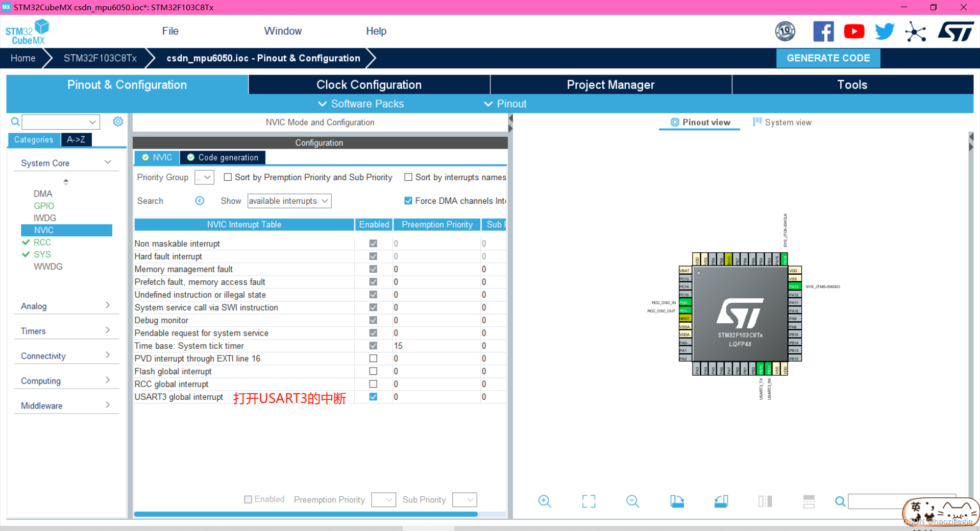Open the Priority Group dropdown
The image size is (980, 531).
(204, 177)
